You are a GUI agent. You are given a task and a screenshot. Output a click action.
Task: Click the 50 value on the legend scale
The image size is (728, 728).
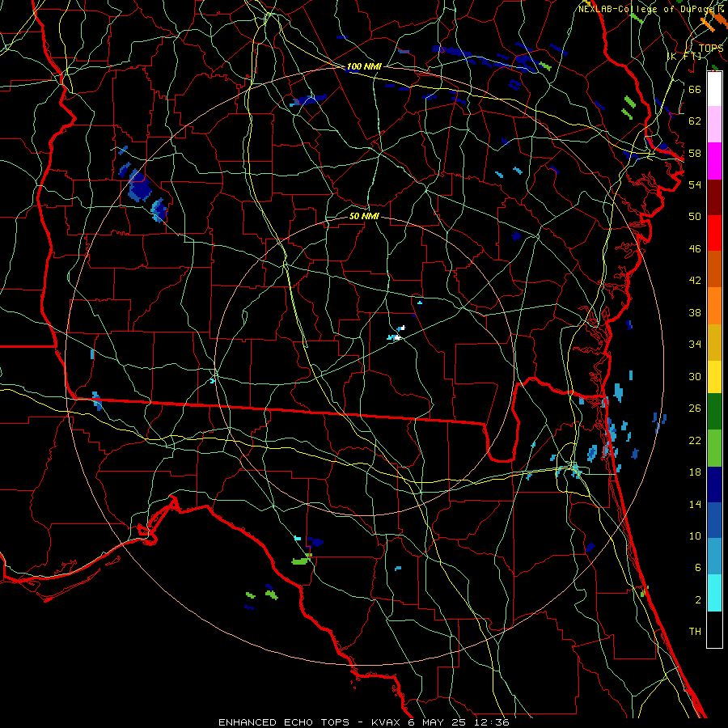coord(695,217)
